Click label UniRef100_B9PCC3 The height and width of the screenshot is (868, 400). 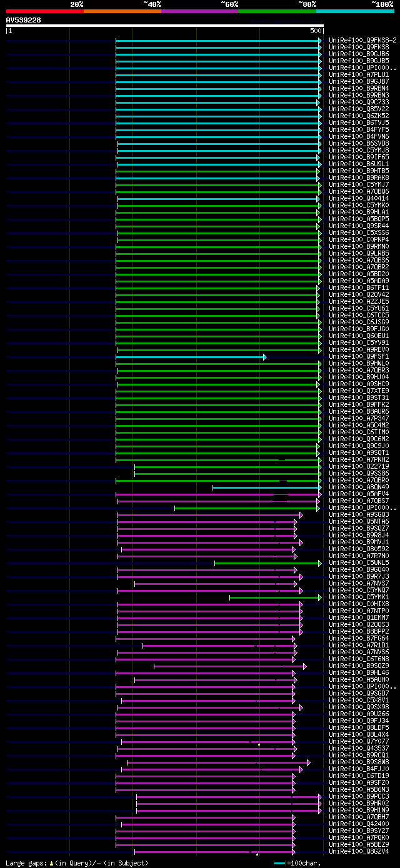359,797
